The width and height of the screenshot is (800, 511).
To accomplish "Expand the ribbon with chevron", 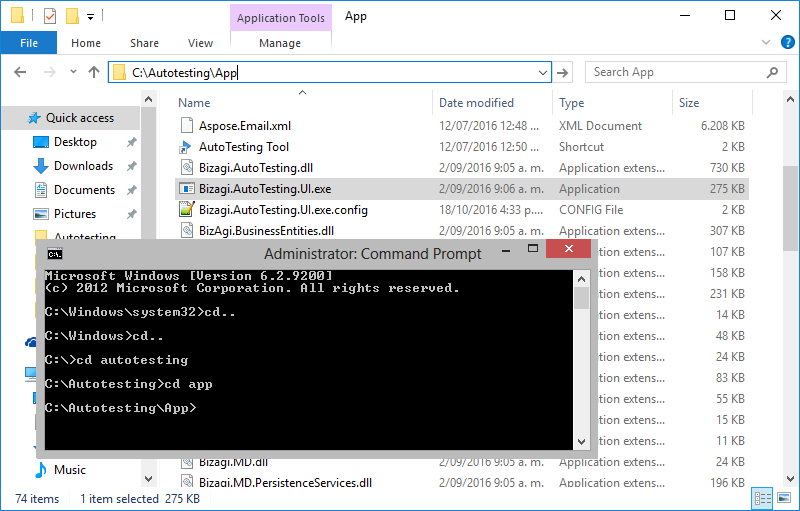I will point(765,42).
